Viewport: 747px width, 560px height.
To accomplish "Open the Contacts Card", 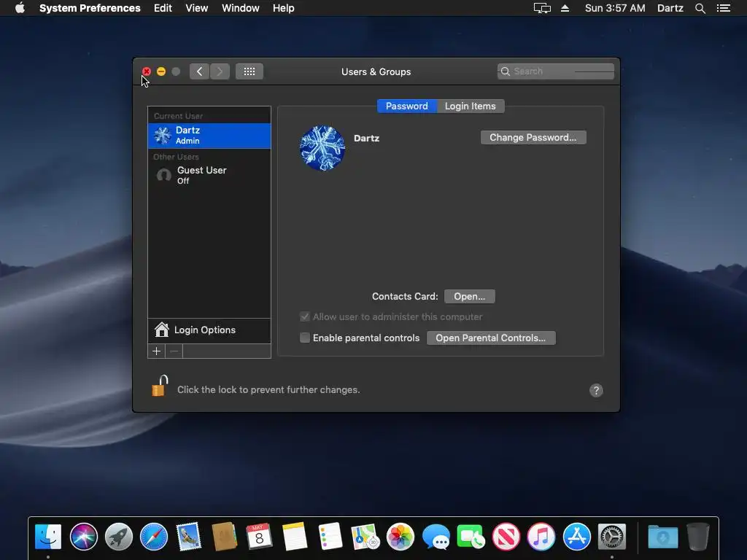I will (x=469, y=296).
